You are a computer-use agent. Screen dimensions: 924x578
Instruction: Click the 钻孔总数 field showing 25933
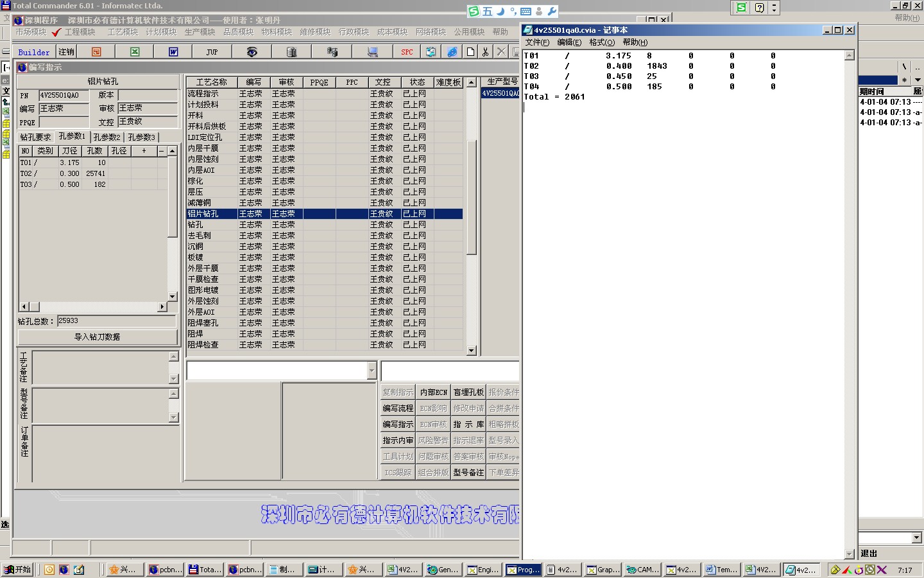pos(116,321)
